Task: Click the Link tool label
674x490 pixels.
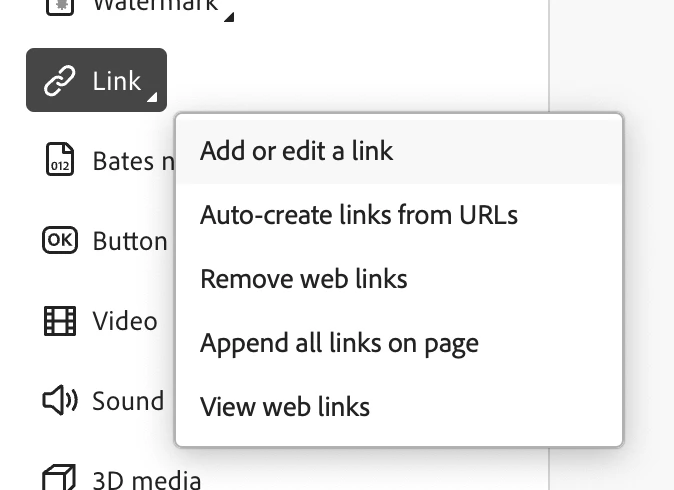Action: (116, 81)
